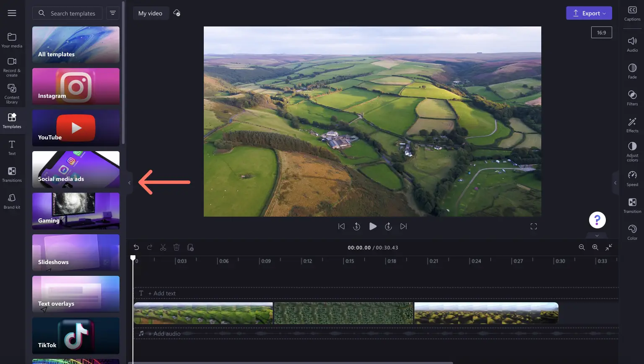Open the help question mark button

(x=597, y=220)
